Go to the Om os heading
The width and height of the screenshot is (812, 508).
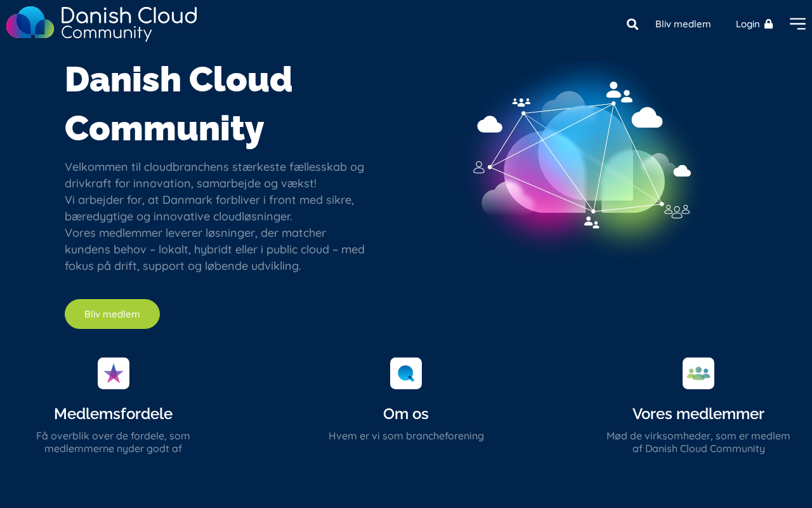coord(406,414)
